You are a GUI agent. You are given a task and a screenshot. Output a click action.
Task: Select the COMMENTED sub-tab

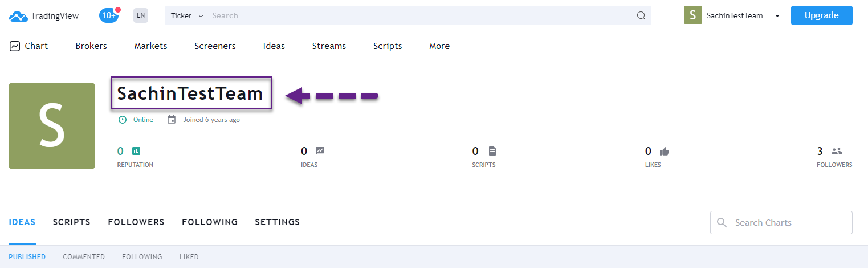[x=84, y=257]
